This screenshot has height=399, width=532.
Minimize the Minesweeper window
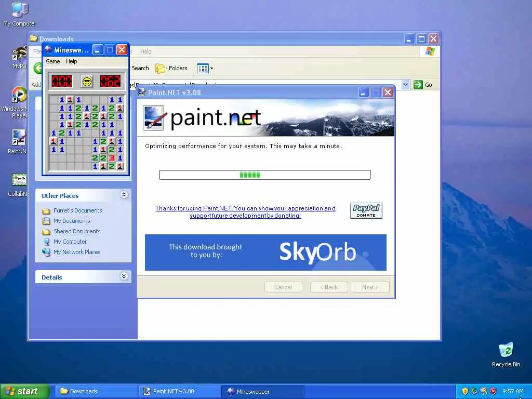click(98, 50)
